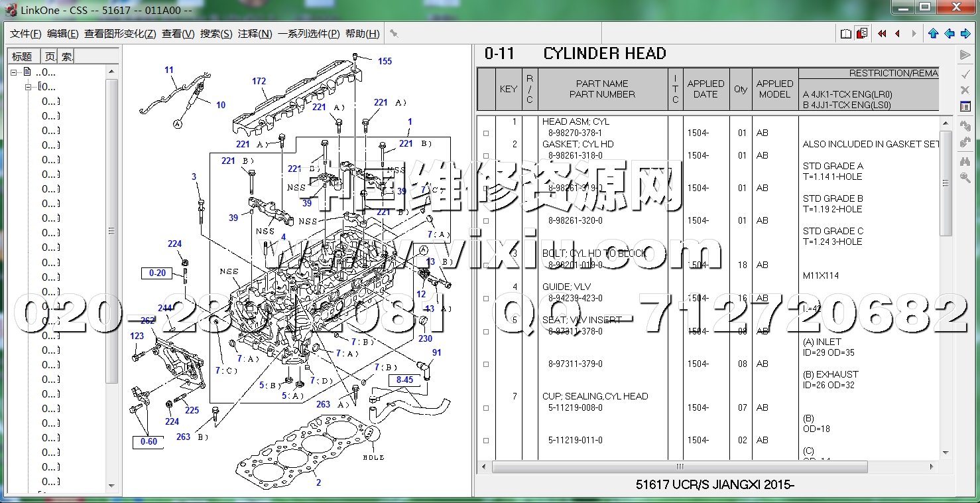Click the blue left arrow icon

coord(949,33)
